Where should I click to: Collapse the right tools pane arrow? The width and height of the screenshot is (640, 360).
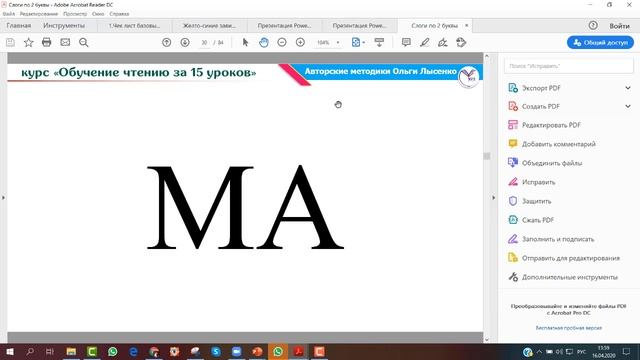[x=493, y=198]
